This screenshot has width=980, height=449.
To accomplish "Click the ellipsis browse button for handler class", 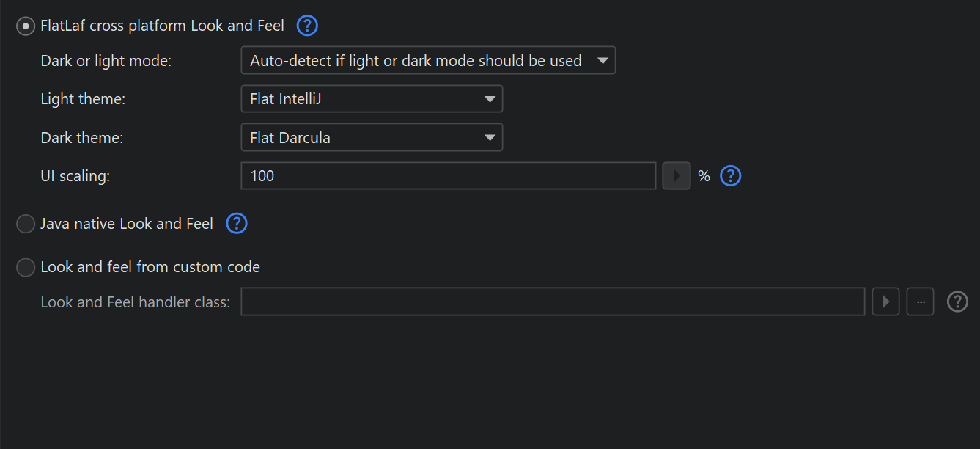I will click(x=920, y=302).
